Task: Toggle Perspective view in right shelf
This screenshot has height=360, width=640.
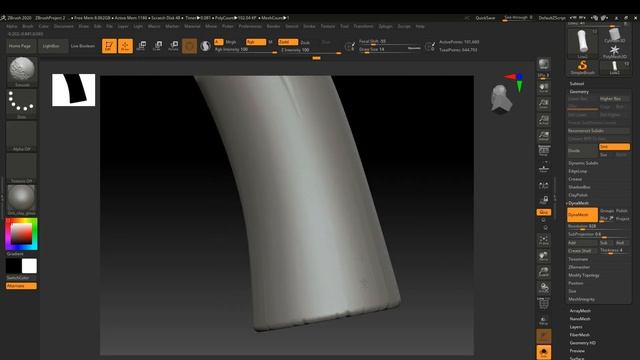Action: point(544,151)
